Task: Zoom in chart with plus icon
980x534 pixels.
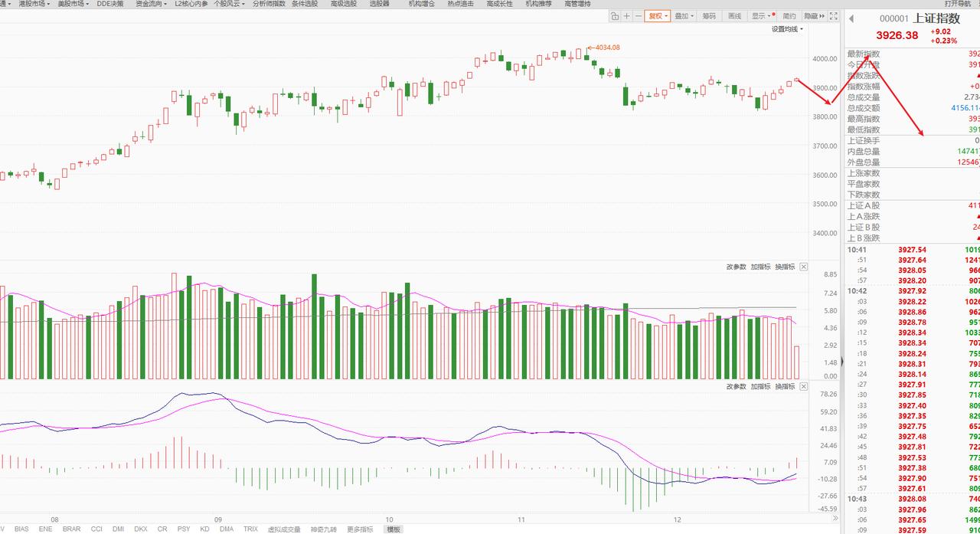Action: (627, 15)
